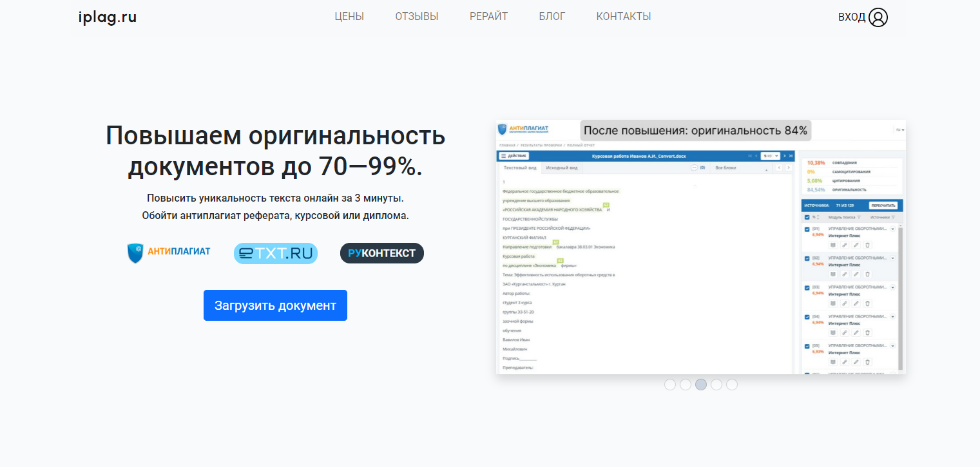
Task: Open the БЛОГ section
Action: 552,17
